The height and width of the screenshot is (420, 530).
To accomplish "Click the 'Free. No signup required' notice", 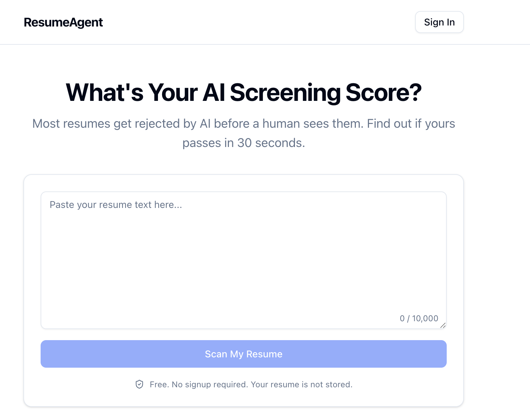I will (x=251, y=384).
